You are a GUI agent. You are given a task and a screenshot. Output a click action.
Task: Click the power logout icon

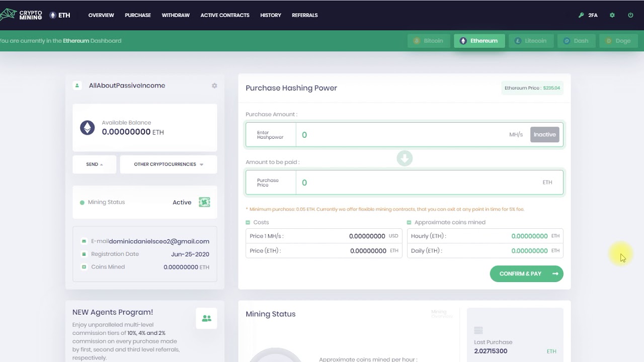(x=630, y=15)
